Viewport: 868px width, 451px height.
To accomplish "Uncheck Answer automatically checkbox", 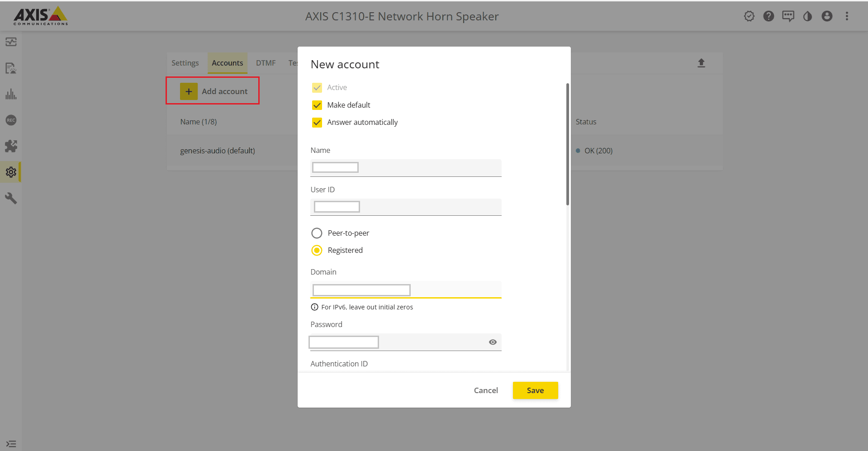I will pyautogui.click(x=317, y=123).
